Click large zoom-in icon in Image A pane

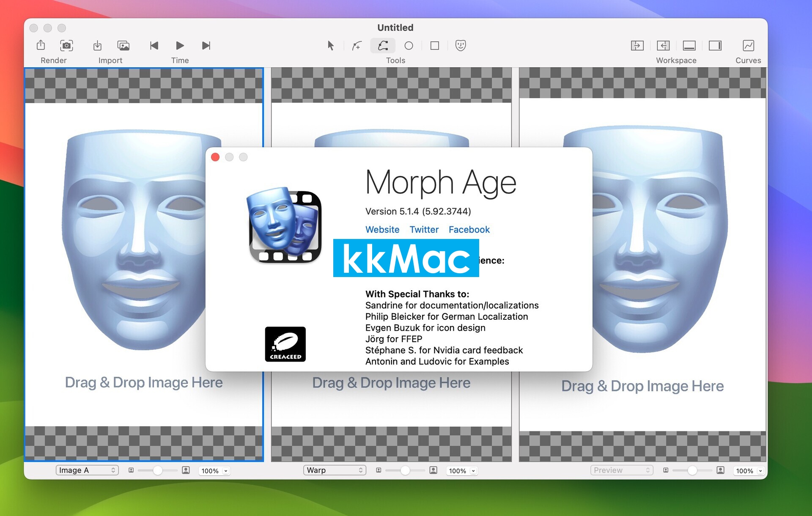click(186, 470)
